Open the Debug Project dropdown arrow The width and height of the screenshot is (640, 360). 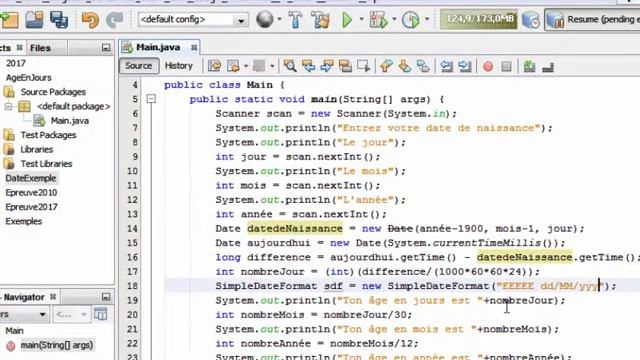coord(394,19)
